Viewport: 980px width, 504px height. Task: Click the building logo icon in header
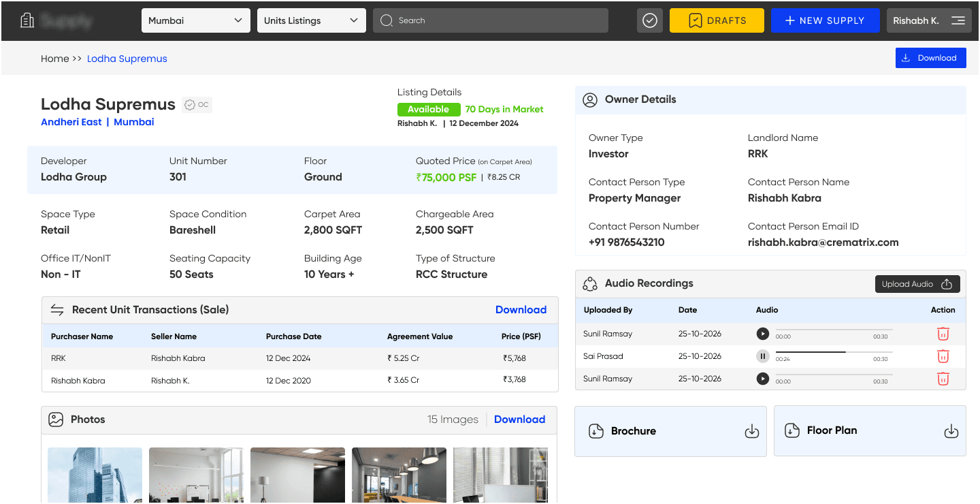(27, 20)
